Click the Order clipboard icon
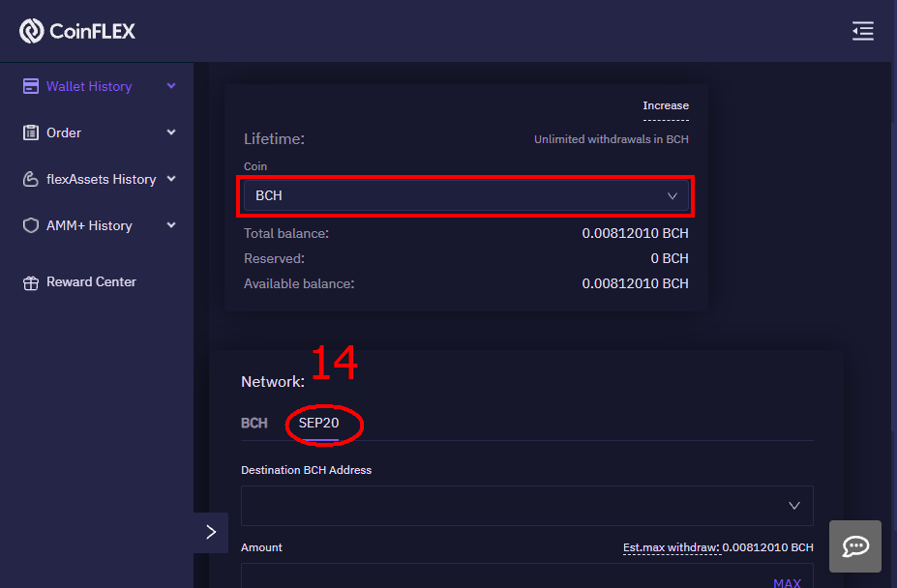This screenshot has height=588, width=897. click(x=31, y=132)
